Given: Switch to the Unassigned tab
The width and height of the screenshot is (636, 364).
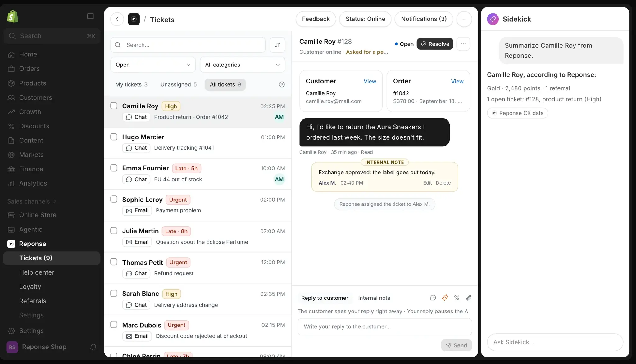Looking at the screenshot, I should click(x=178, y=84).
